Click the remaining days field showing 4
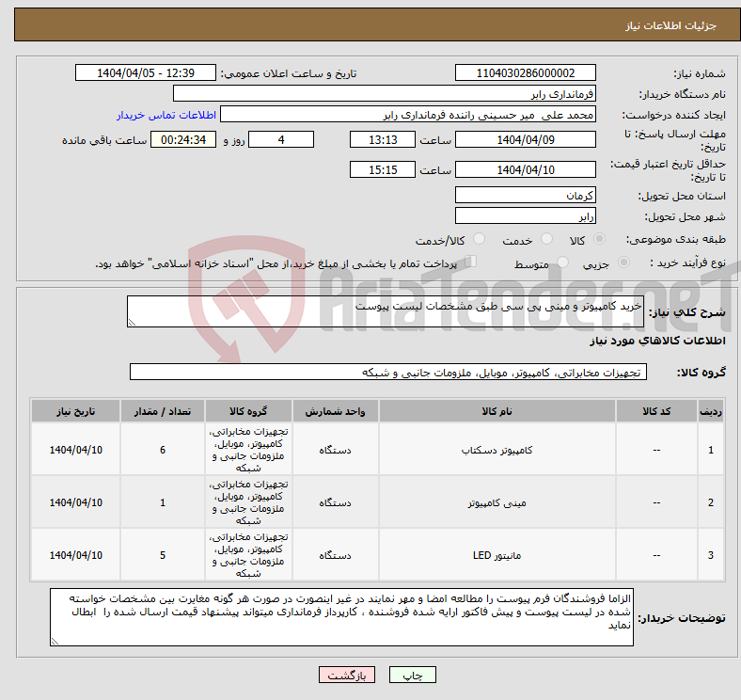 tap(281, 139)
